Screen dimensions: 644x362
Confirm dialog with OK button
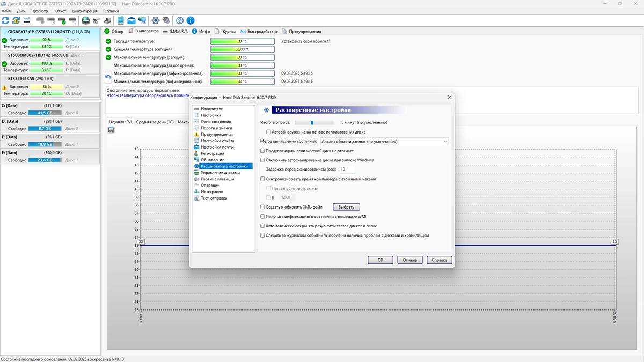tap(380, 260)
